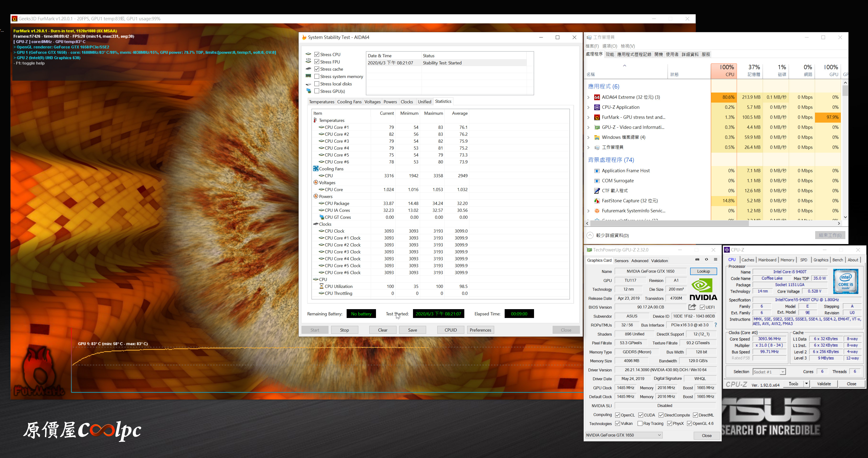Click AIDA64 flame icon in title bar

pos(304,37)
